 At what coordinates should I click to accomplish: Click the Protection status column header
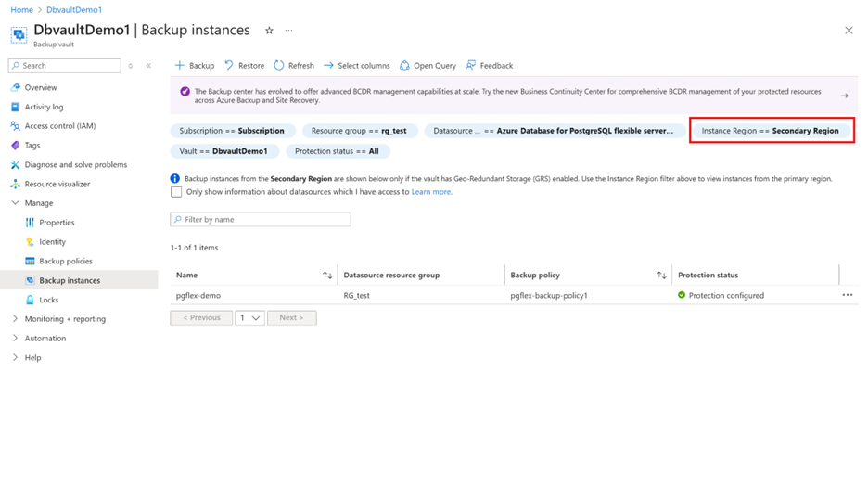tap(708, 275)
